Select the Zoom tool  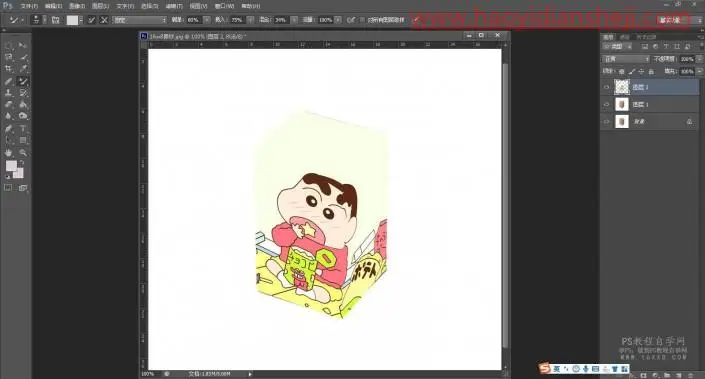(x=23, y=153)
